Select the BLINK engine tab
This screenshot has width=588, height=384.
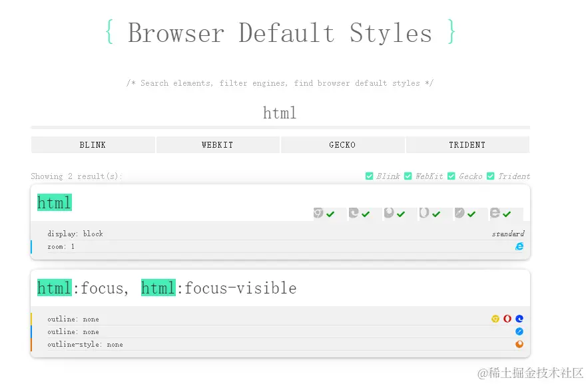tap(93, 145)
